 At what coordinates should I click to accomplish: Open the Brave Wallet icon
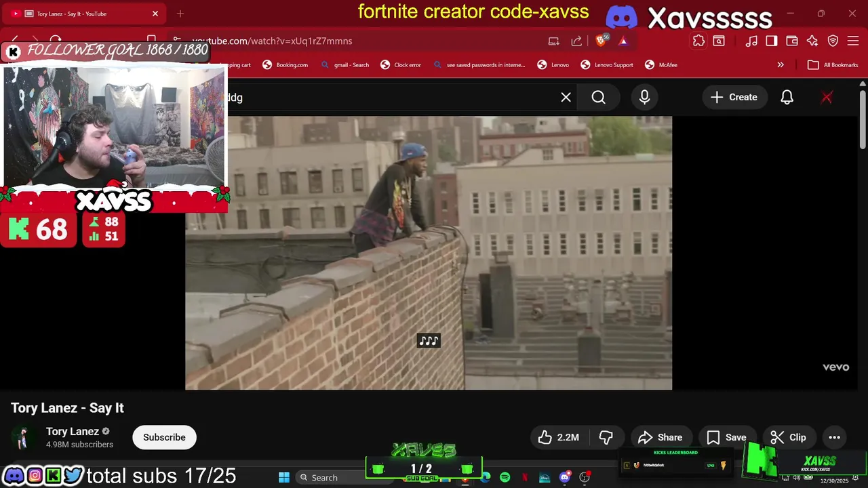(792, 41)
